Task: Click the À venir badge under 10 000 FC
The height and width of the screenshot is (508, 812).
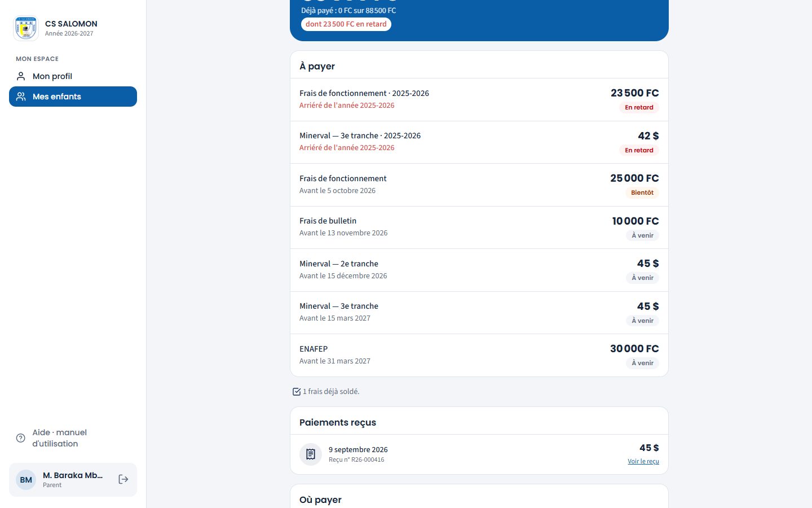Action: coord(642,235)
